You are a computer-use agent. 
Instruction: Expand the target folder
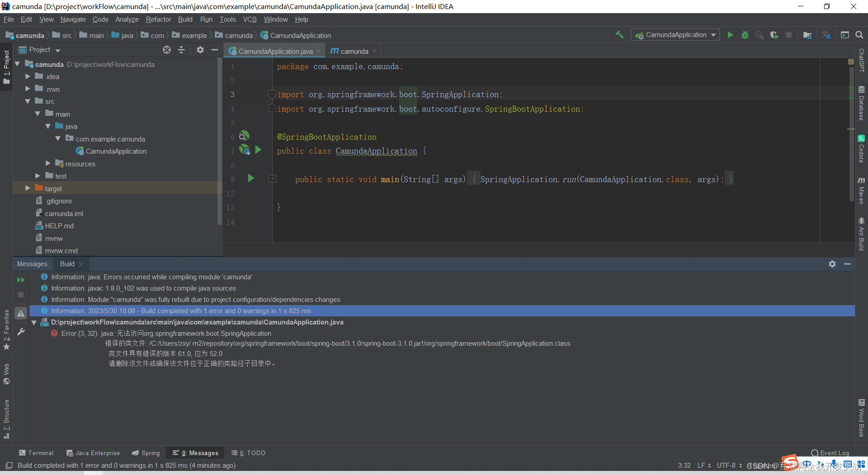28,188
